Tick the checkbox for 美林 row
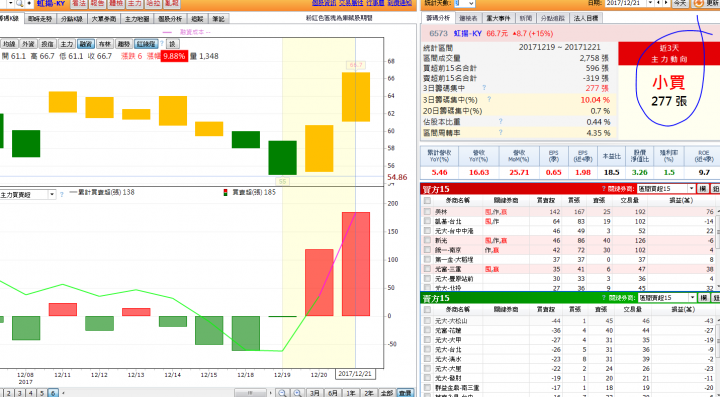This screenshot has width=720, height=397. tap(427, 212)
